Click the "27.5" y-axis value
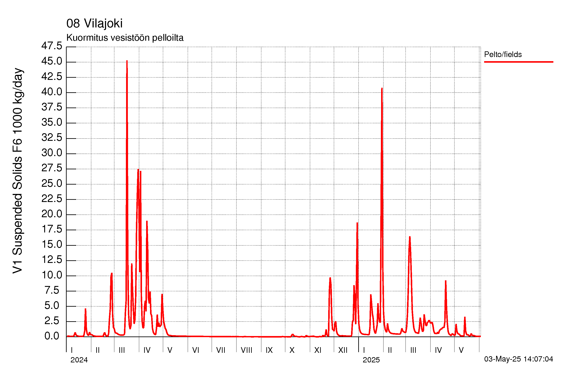The width and height of the screenshot is (588, 370). click(x=52, y=168)
